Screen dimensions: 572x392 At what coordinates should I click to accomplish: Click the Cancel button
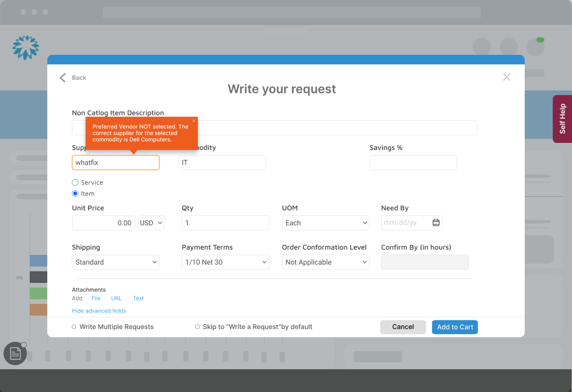[x=403, y=327]
